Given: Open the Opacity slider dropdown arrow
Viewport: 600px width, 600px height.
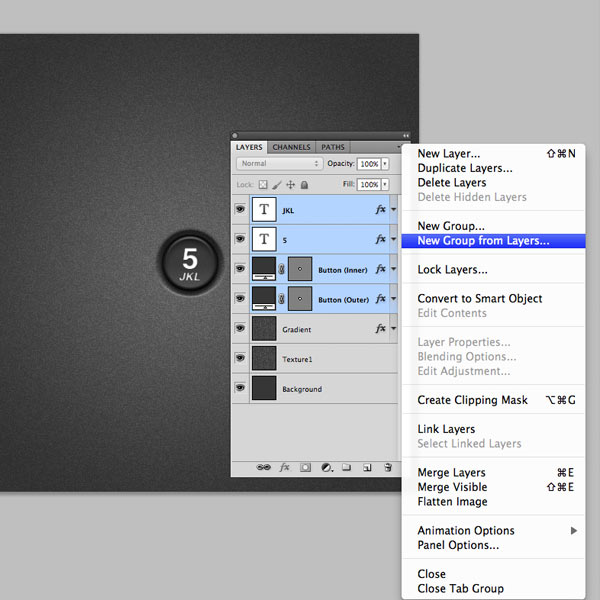Looking at the screenshot, I should (x=385, y=164).
